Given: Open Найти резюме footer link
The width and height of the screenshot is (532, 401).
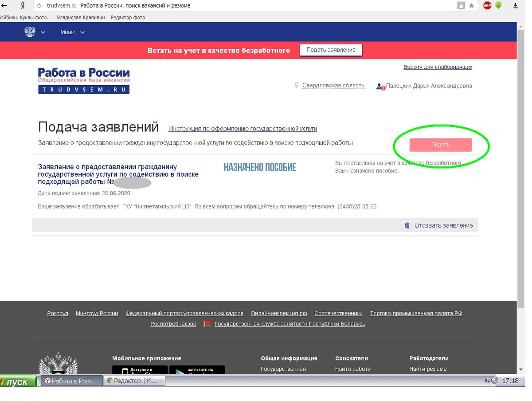Looking at the screenshot, I should pyautogui.click(x=428, y=369).
